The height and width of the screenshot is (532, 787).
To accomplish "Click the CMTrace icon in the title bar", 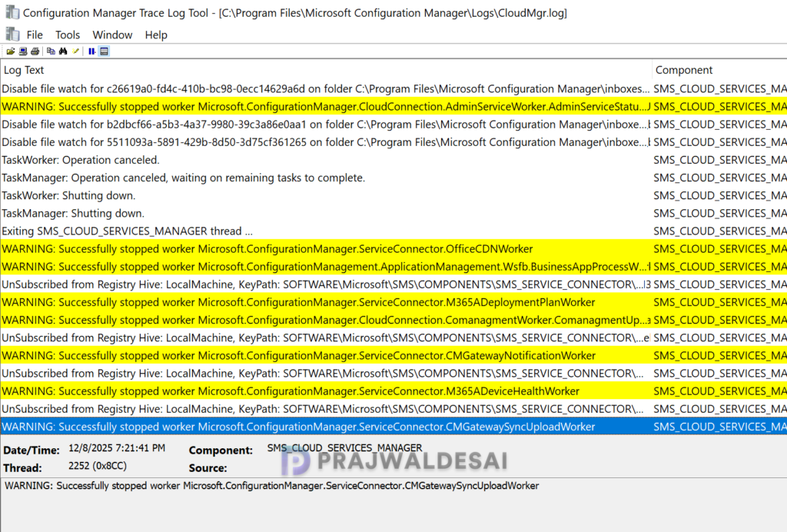I will pyautogui.click(x=12, y=12).
